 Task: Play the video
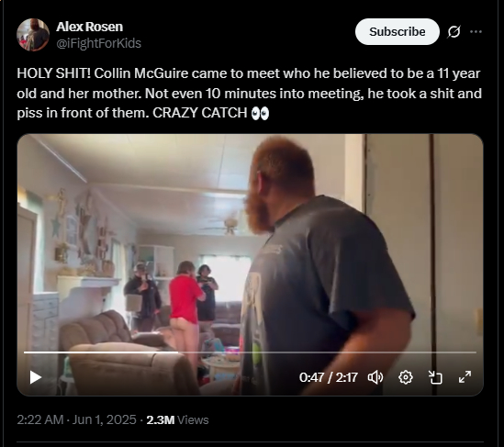pos(36,377)
